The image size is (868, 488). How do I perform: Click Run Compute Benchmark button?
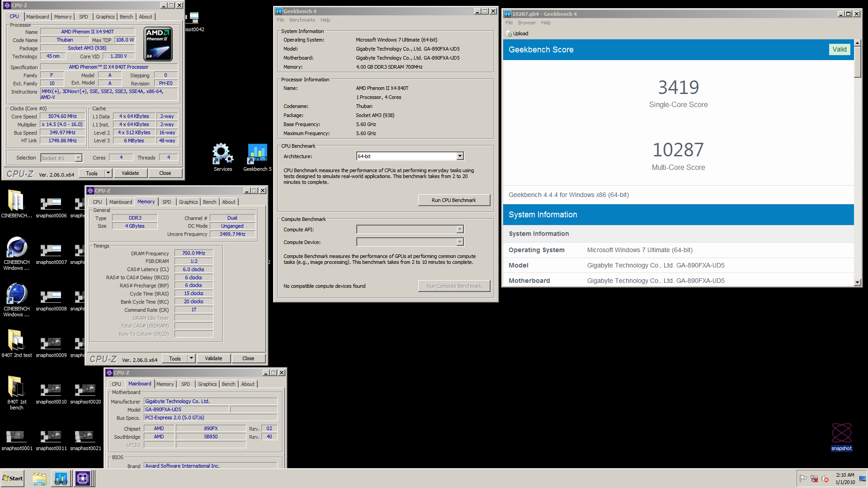(454, 286)
